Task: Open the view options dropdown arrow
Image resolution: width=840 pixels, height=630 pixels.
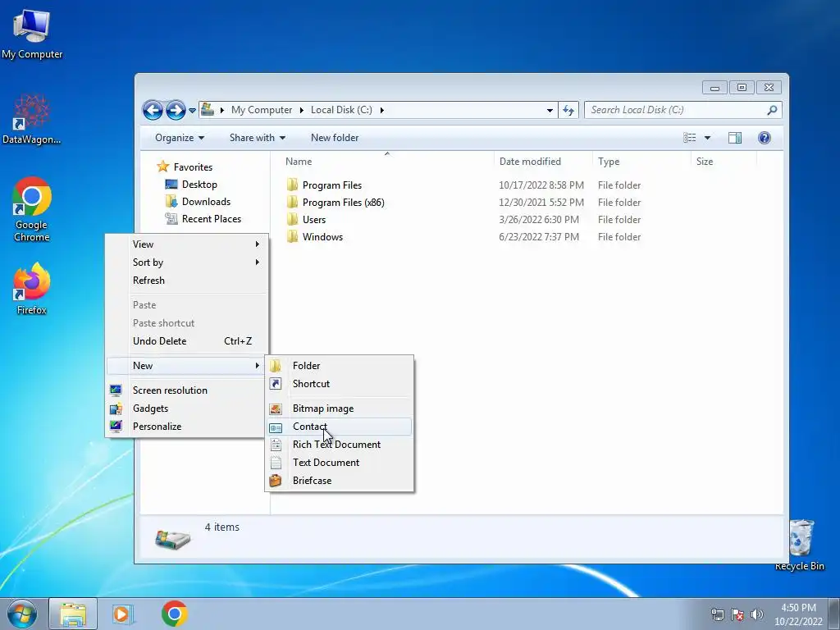Action: pyautogui.click(x=707, y=138)
